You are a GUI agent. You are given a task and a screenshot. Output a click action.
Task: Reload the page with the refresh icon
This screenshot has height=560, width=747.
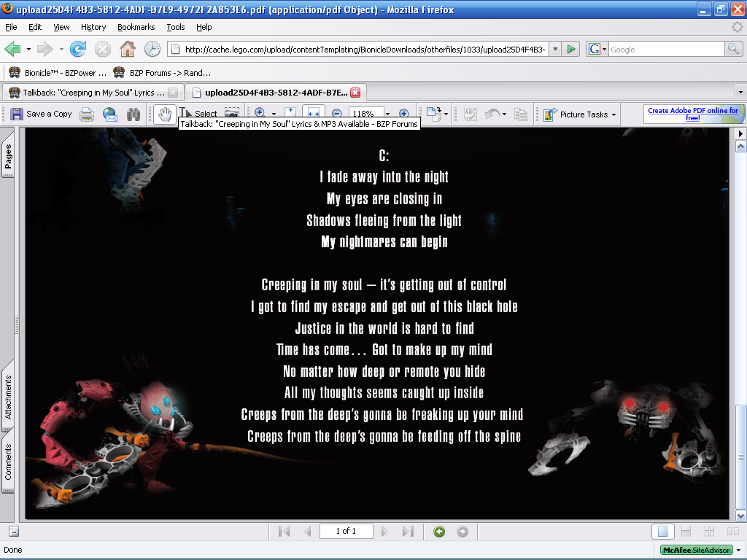(78, 49)
